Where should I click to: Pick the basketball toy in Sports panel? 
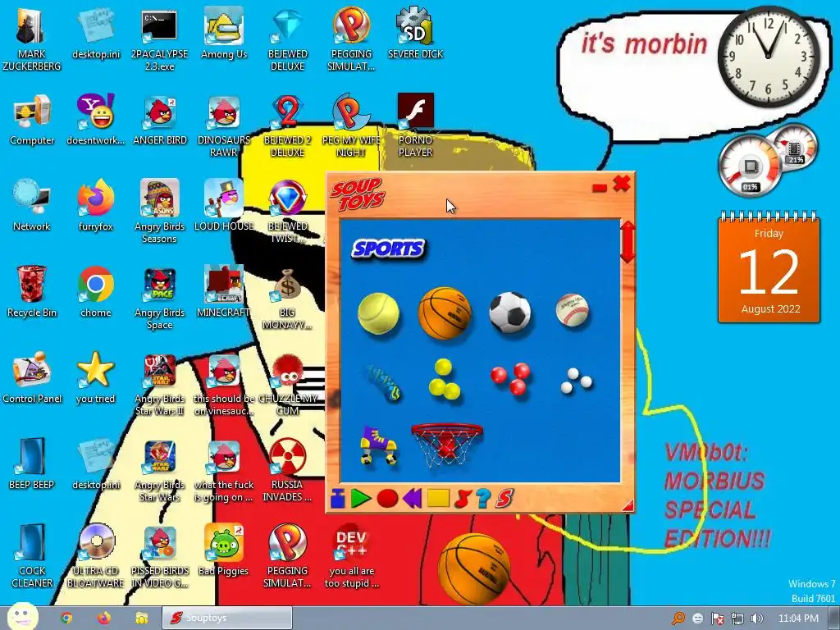click(x=444, y=313)
